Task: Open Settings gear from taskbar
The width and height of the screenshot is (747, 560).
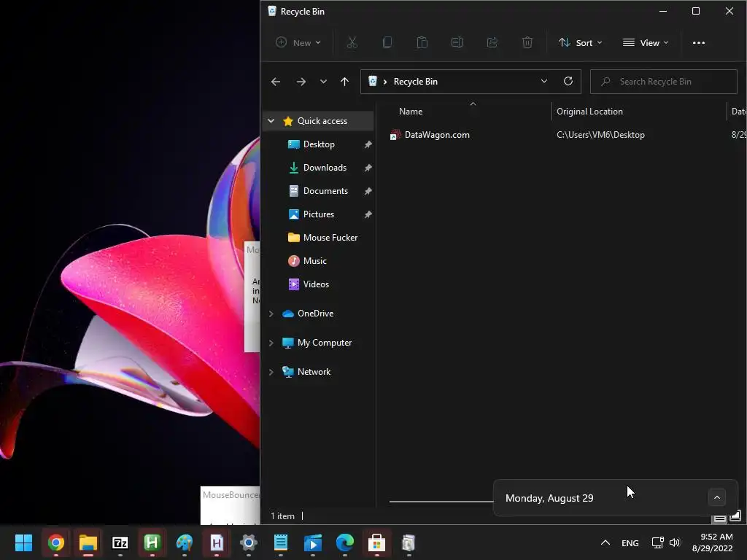Action: click(x=248, y=542)
